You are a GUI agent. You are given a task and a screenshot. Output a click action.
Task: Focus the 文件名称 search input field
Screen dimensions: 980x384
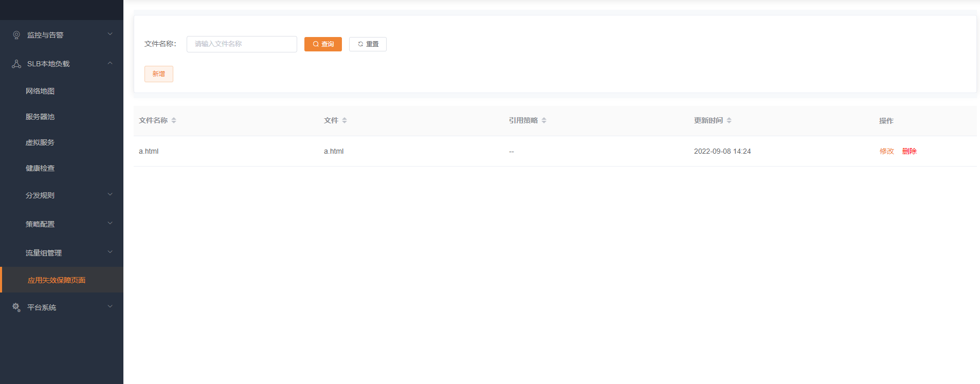point(242,44)
